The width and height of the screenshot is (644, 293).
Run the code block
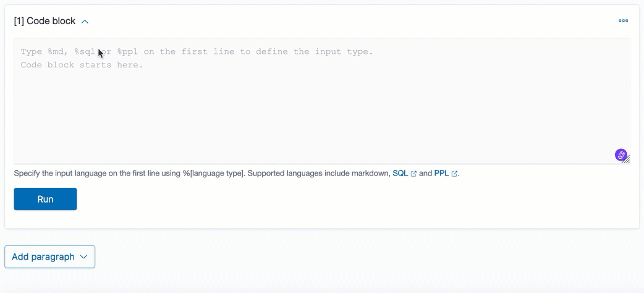coord(45,199)
